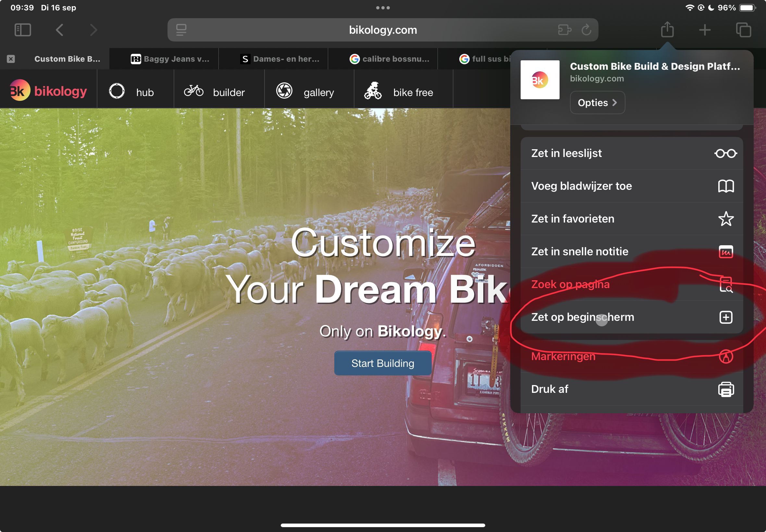766x532 pixels.
Task: Choose Zet op beginscherm
Action: coord(631,317)
